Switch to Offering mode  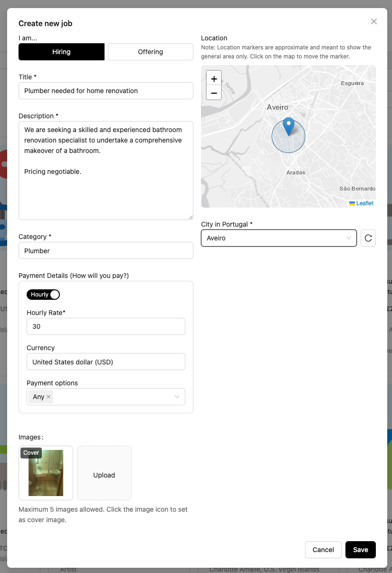tap(150, 51)
